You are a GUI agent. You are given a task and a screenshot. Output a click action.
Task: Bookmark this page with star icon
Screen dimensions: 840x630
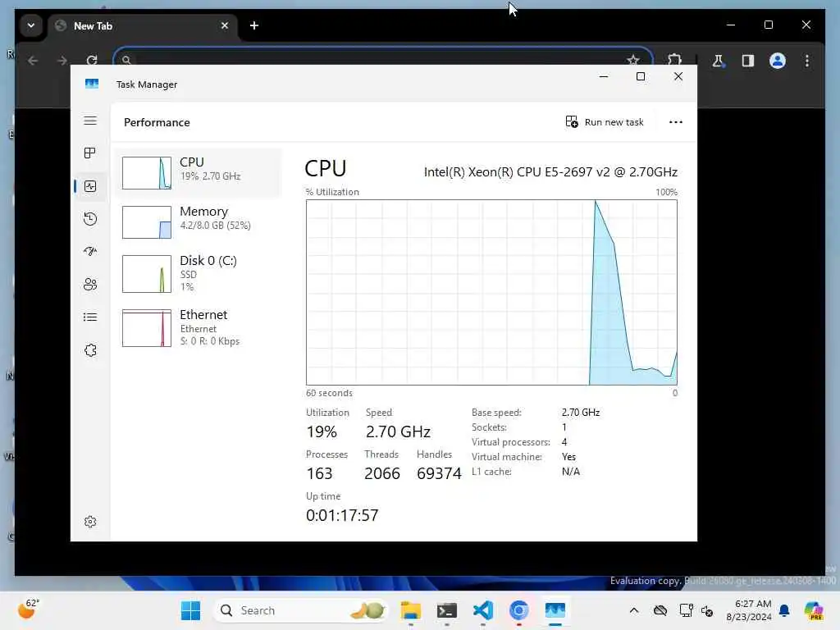[633, 59]
